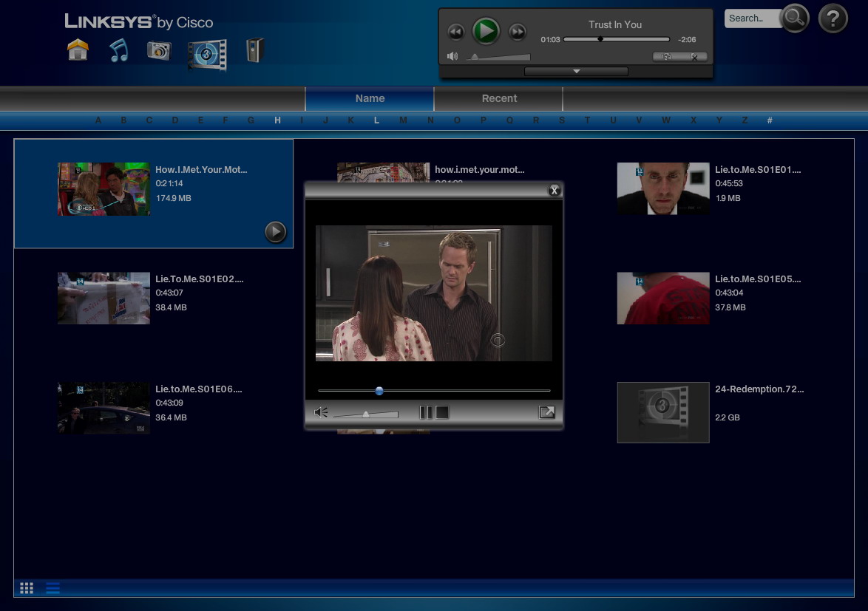The image size is (868, 611).
Task: Open the Videos film countdown icon
Action: coord(207,55)
